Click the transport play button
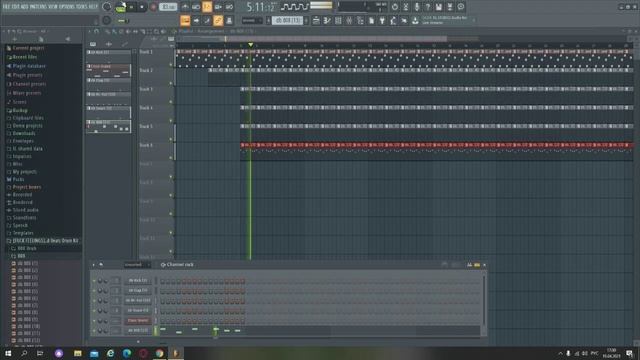The height and width of the screenshot is (360, 640). pyautogui.click(x=131, y=7)
